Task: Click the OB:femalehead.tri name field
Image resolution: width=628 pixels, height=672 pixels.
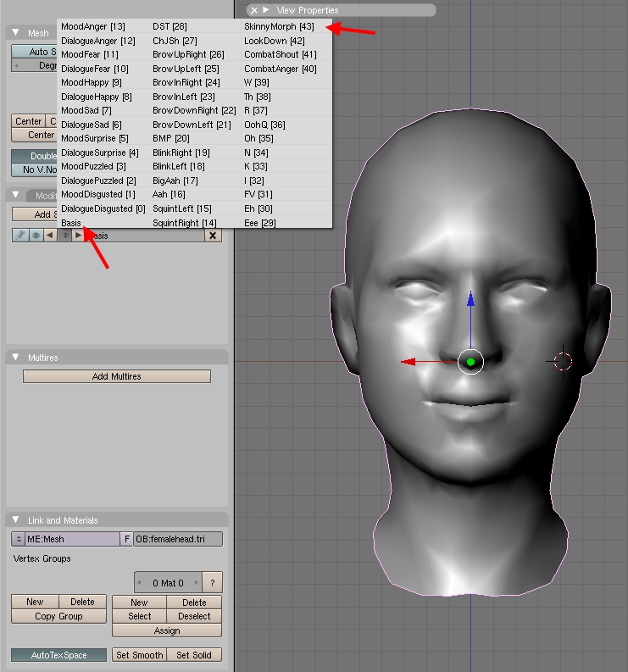Action: coord(178,539)
